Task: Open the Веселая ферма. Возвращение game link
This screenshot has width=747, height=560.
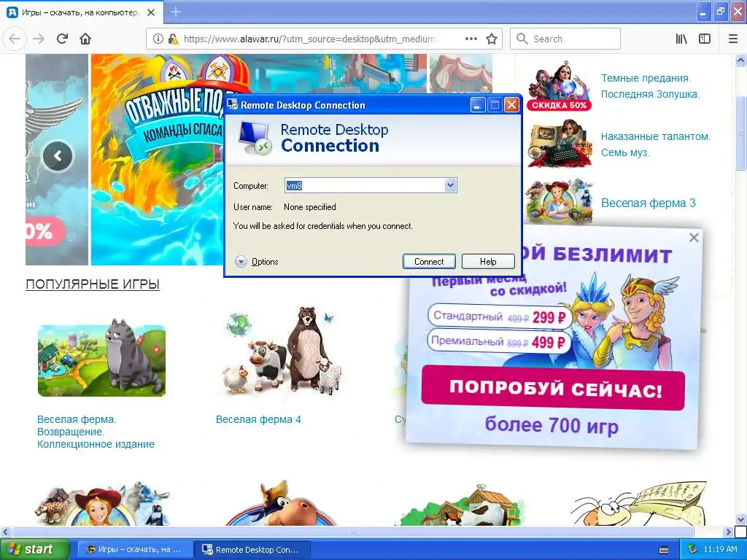Action: click(x=96, y=432)
